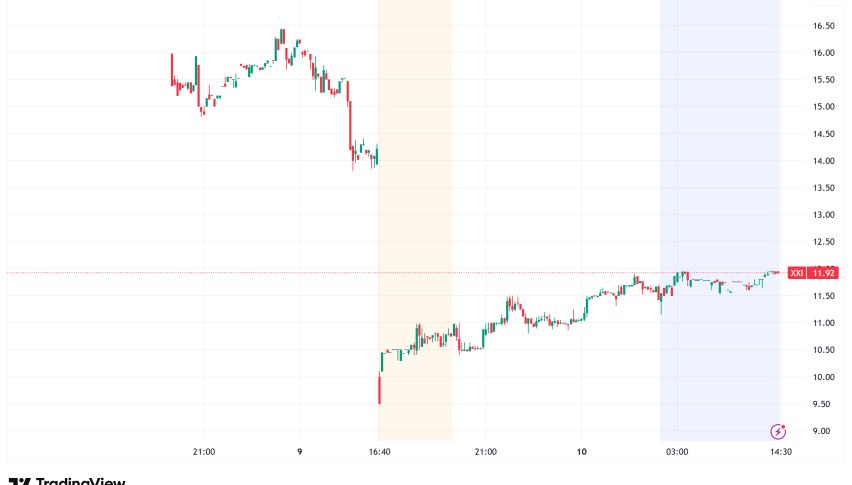This screenshot has height=485, width=852.
Task: Click date label 9 on the time axis
Action: [x=299, y=452]
